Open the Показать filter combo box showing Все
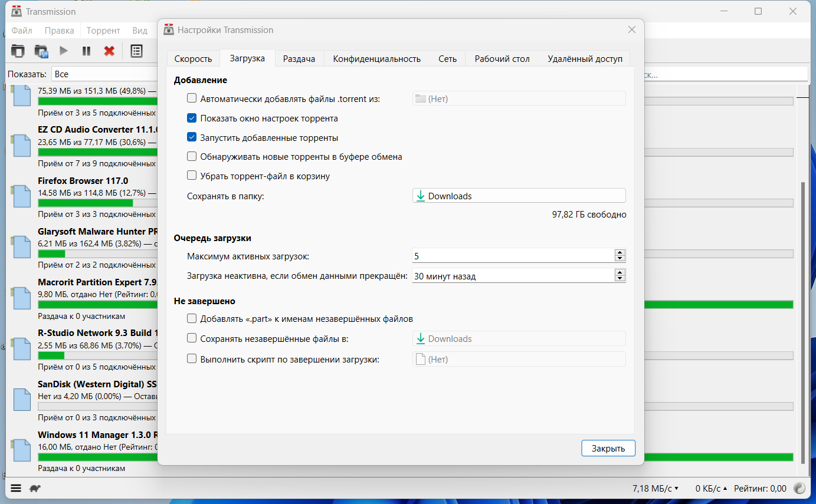This screenshot has width=816, height=504. coord(104,74)
